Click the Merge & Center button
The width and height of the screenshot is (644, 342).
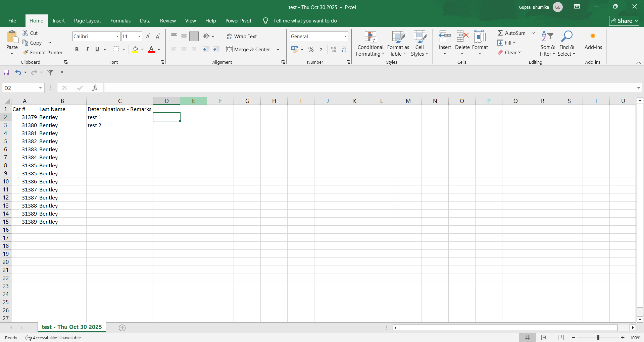248,49
